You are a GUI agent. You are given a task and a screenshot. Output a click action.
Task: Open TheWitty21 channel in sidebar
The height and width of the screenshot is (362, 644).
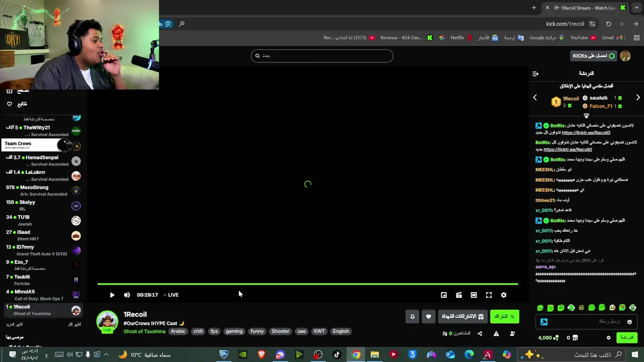[43, 131]
